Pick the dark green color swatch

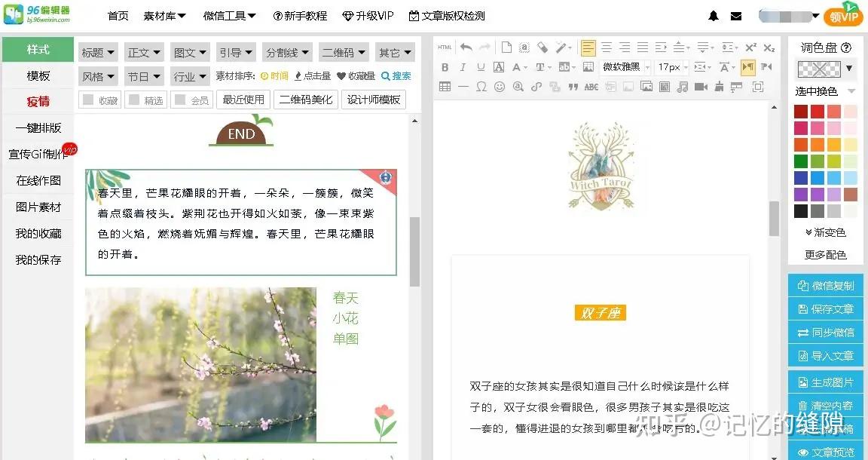[x=800, y=161]
